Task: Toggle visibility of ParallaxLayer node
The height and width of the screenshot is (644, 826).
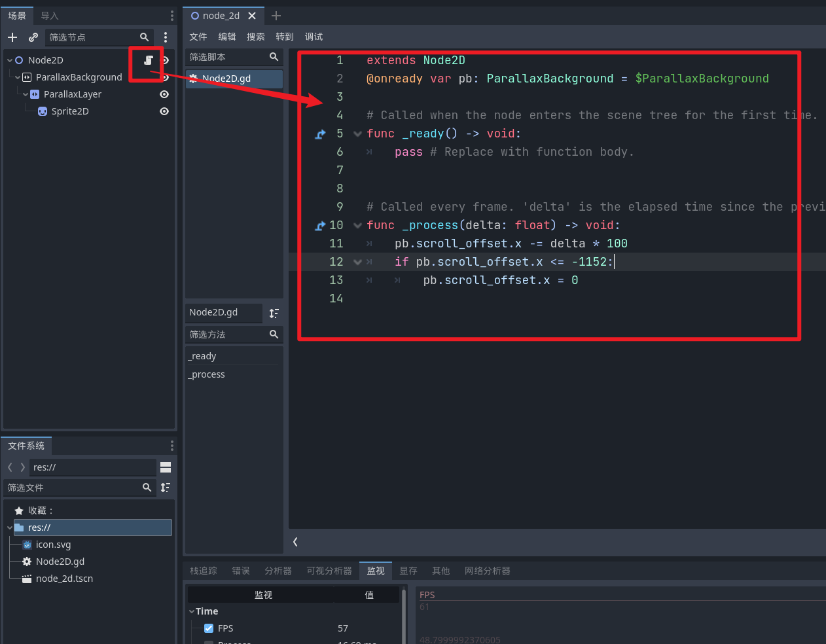Action: (x=164, y=94)
